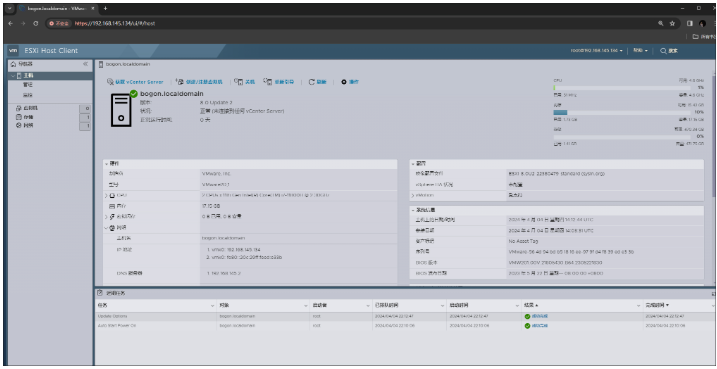Click the green status checkmark on host icon
Viewport: 717px width, 369px height.
[x=134, y=94]
